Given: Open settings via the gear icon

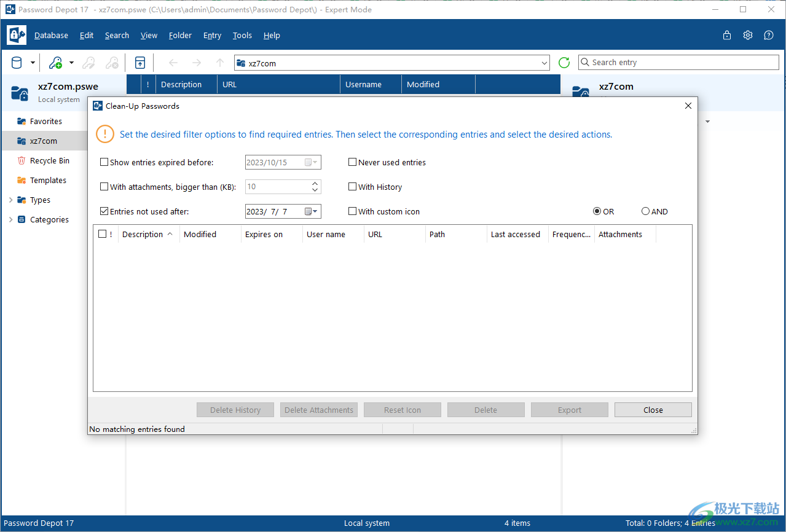Looking at the screenshot, I should (x=748, y=35).
